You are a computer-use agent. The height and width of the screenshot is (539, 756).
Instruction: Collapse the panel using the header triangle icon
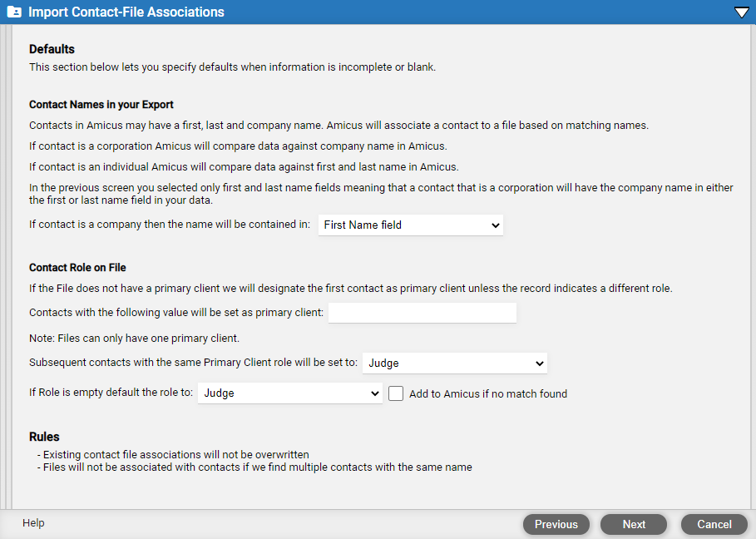[742, 12]
